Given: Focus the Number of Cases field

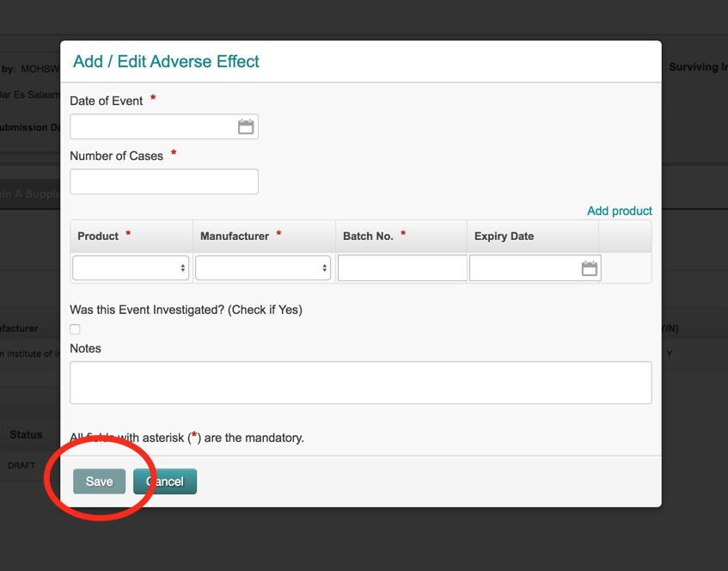Looking at the screenshot, I should [x=164, y=181].
